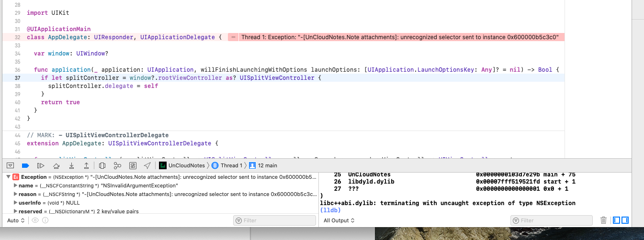Open the Debug View Hierarchy icon
The image size is (644, 240).
[x=102, y=165]
